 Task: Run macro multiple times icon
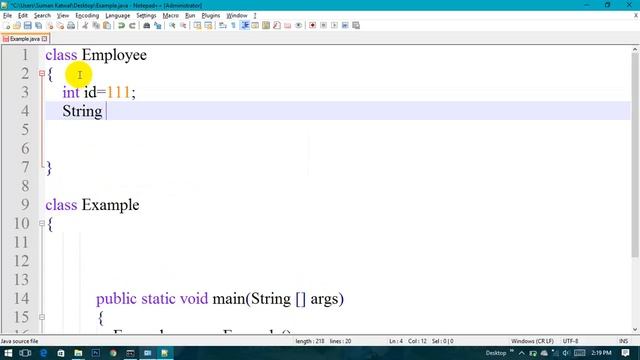coord(345,25)
